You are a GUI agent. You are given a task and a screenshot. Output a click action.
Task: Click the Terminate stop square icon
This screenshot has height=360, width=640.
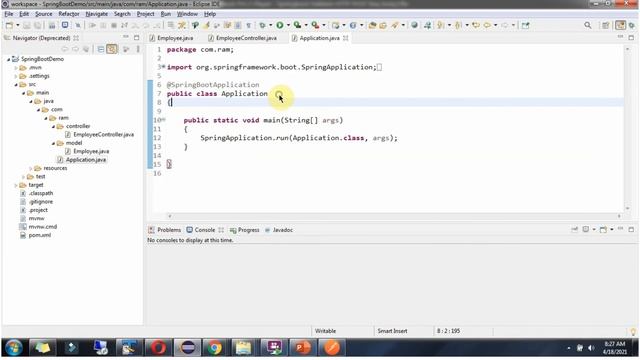[114, 25]
